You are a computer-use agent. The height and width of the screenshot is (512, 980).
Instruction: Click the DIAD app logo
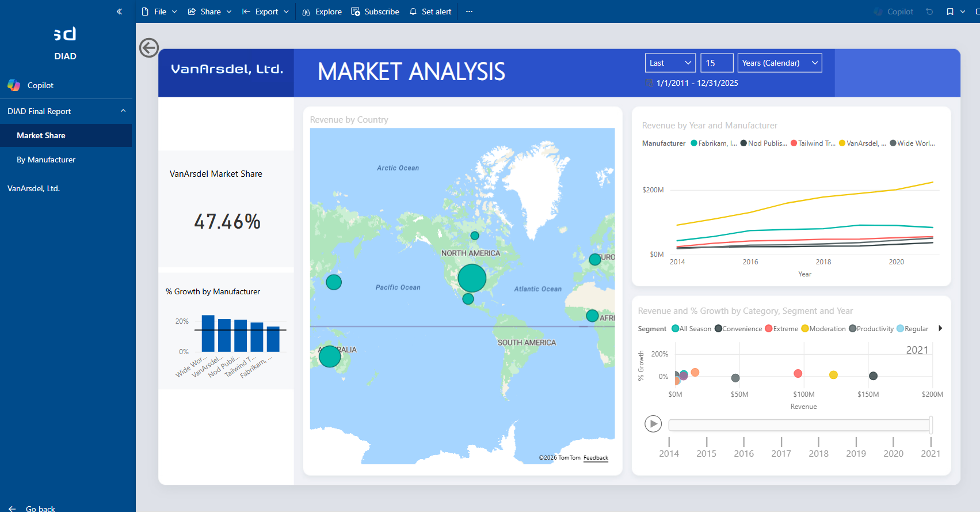(65, 34)
